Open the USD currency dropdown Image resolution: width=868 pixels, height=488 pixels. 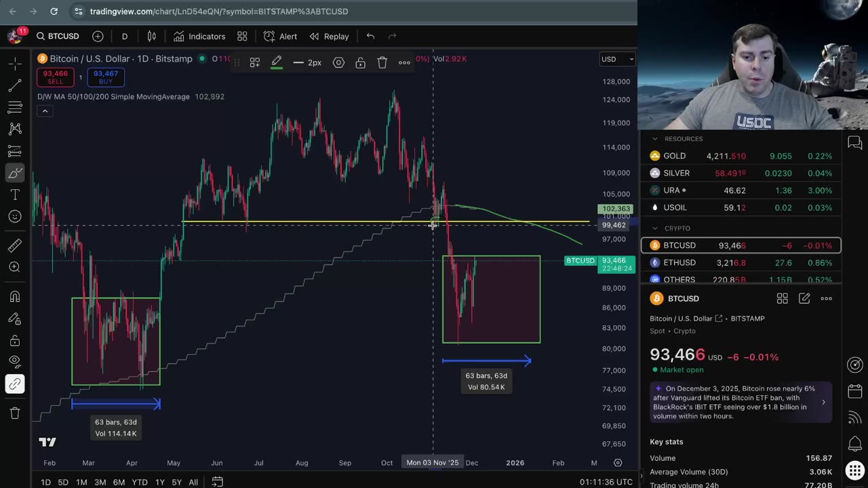(x=618, y=59)
